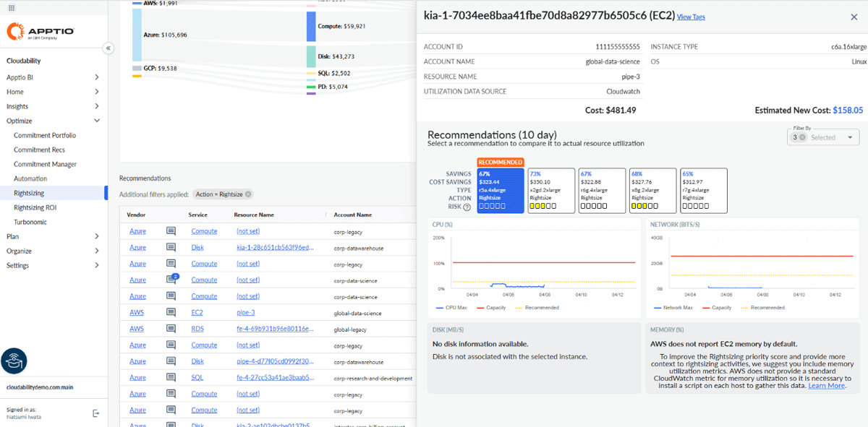Open Commitment Portfolio page
The height and width of the screenshot is (427, 868).
point(45,135)
